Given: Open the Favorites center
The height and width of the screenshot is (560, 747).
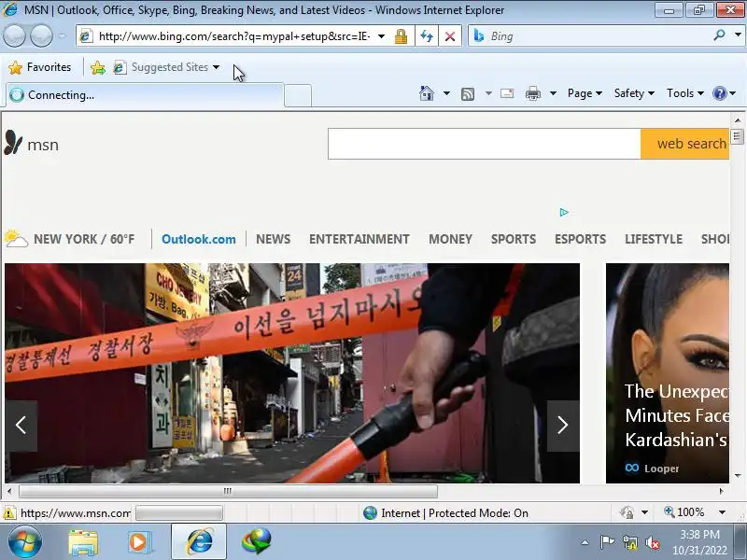Looking at the screenshot, I should 40,67.
